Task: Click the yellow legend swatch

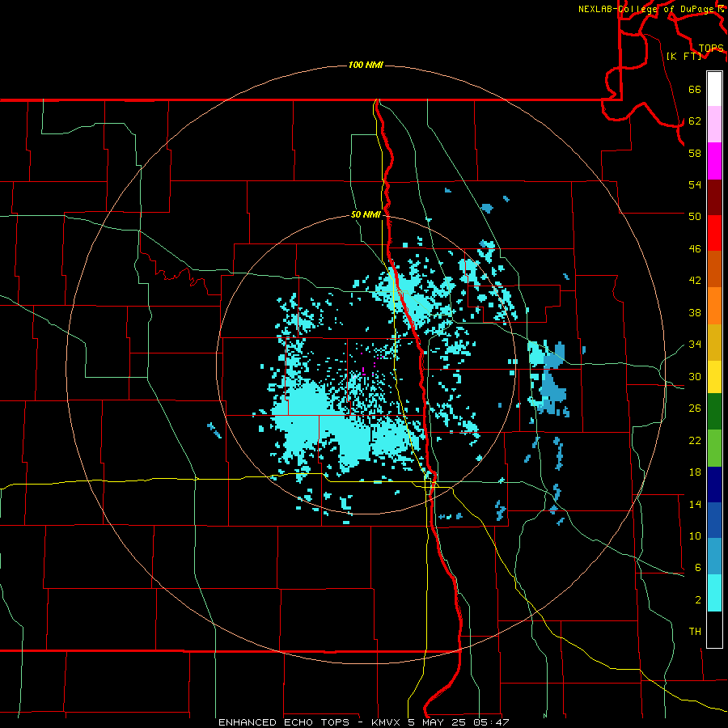Action: (714, 377)
